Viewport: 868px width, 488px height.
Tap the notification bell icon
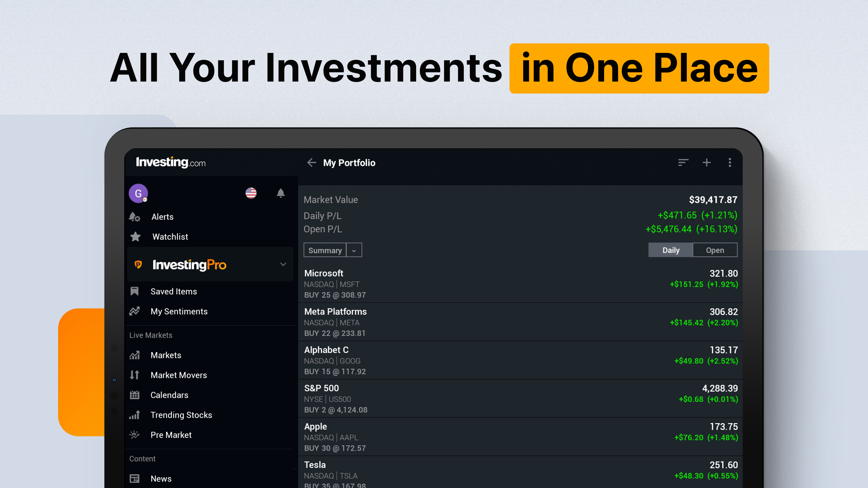(281, 193)
